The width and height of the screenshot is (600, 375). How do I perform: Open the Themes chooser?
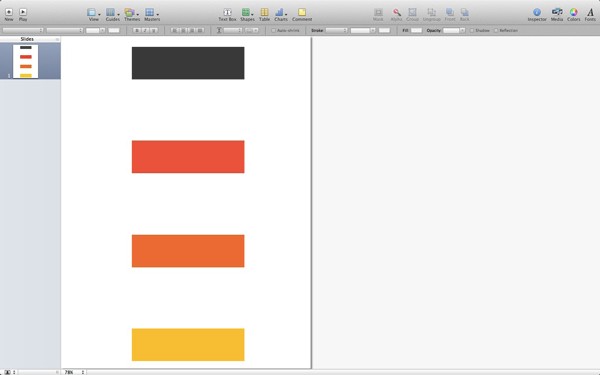[132, 15]
